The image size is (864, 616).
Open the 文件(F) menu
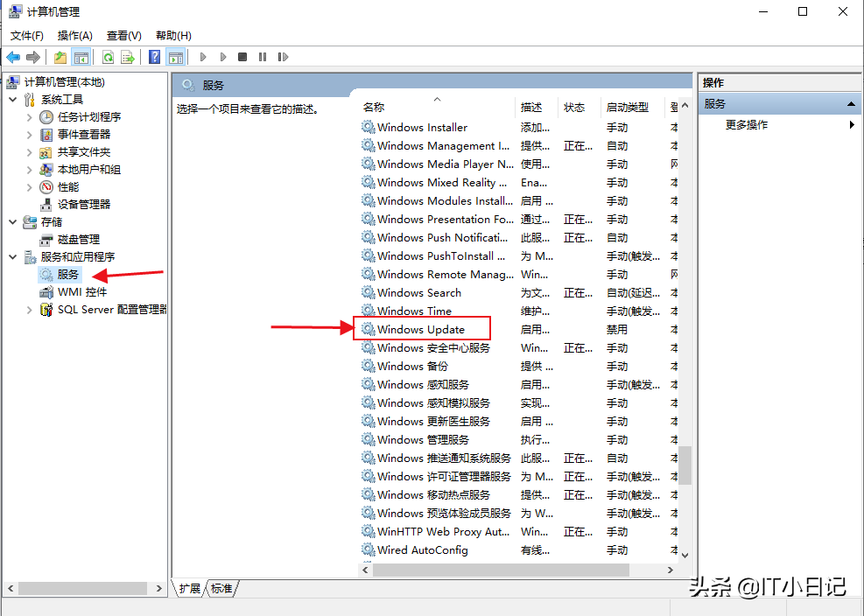coord(27,36)
